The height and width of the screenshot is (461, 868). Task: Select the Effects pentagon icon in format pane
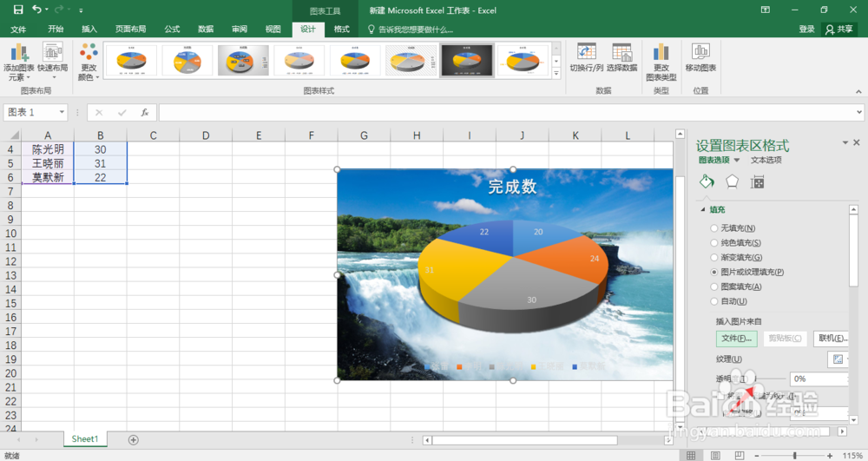732,181
